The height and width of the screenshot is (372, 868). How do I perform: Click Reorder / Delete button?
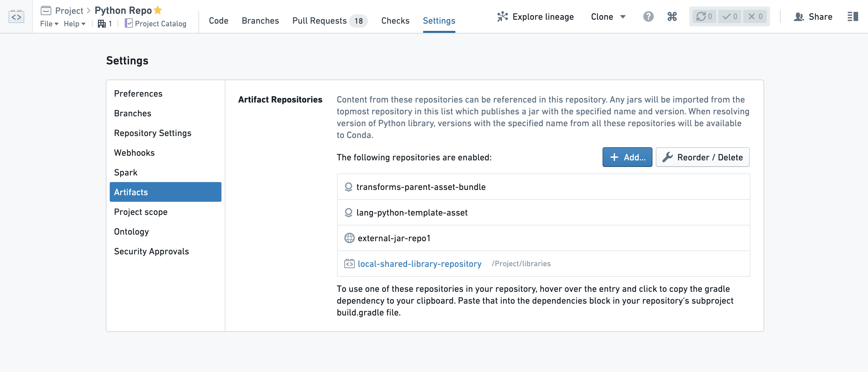tap(702, 157)
